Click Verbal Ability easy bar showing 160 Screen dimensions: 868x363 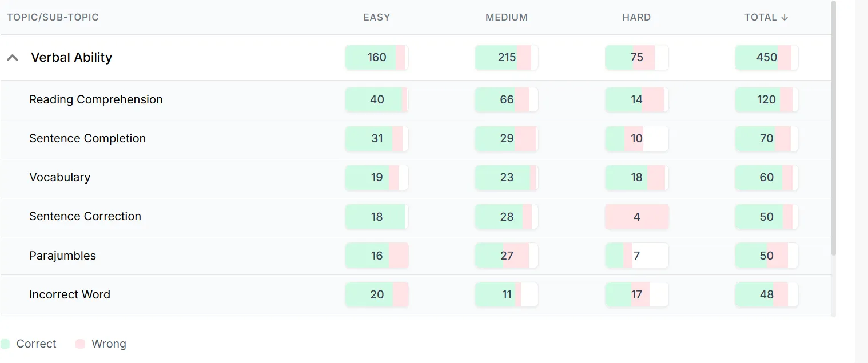(x=377, y=58)
